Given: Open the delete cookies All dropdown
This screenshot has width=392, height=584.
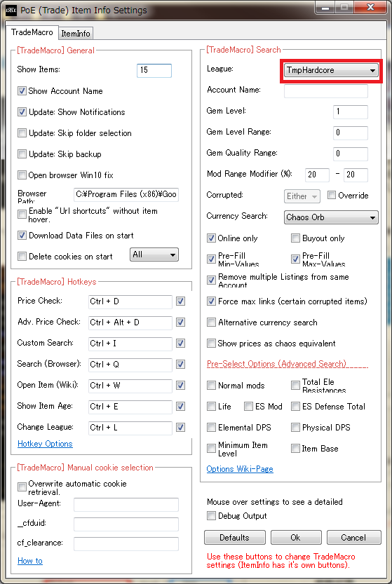Looking at the screenshot, I should coord(154,254).
